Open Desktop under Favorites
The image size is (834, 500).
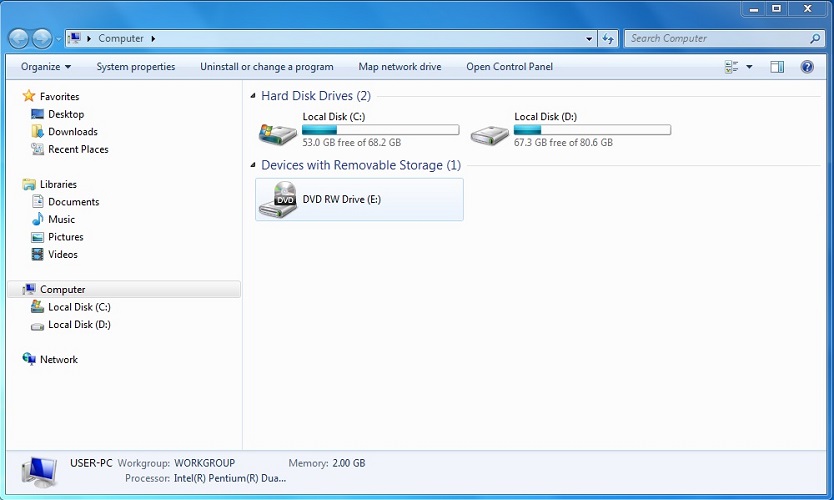click(x=66, y=114)
